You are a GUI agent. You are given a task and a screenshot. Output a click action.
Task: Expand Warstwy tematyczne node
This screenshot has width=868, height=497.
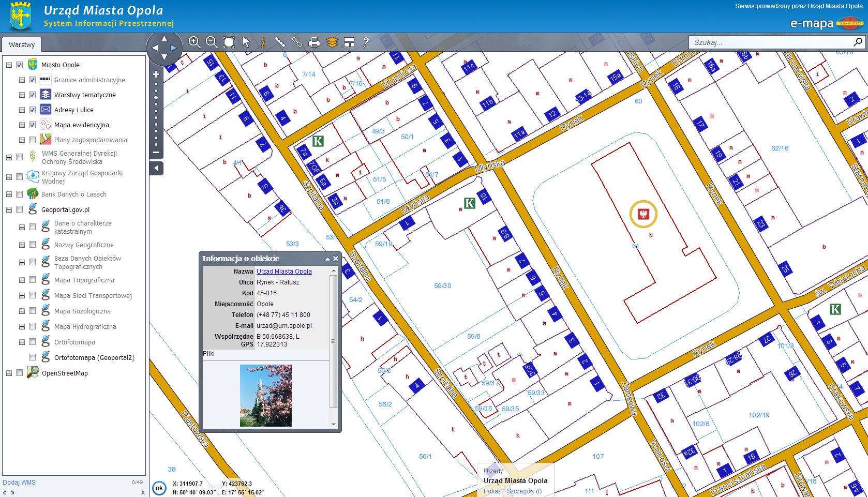pyautogui.click(x=22, y=95)
